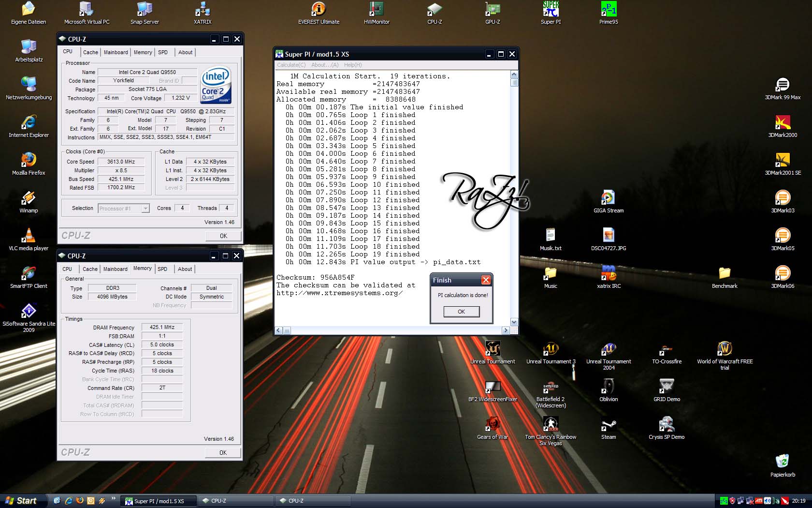812x508 pixels.
Task: Open SPD tab in upper CPU-Z window
Action: (x=163, y=52)
